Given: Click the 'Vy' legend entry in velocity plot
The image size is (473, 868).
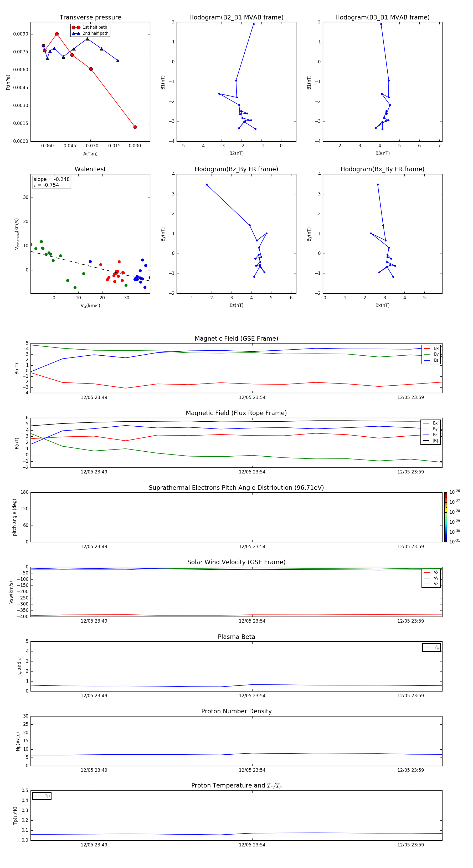Looking at the screenshot, I should [x=431, y=578].
